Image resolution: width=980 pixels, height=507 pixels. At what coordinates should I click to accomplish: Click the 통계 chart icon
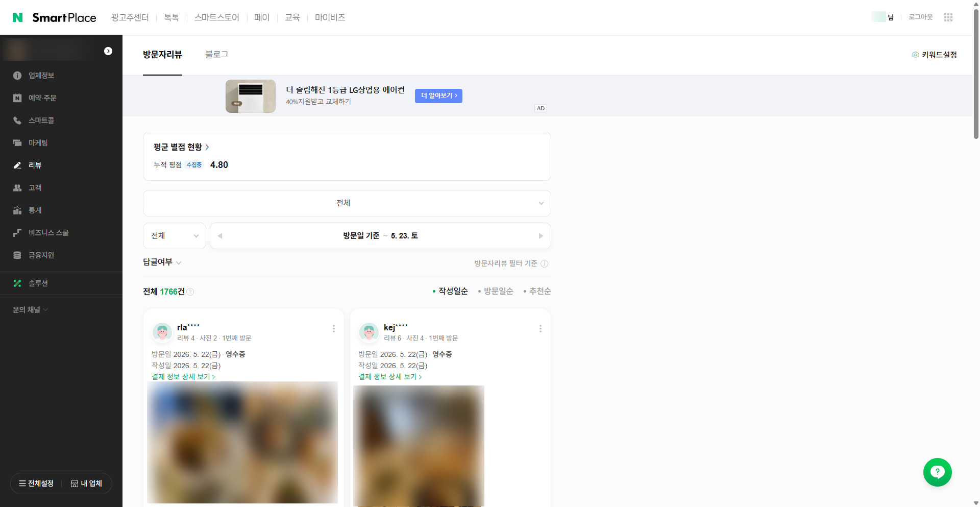tap(17, 210)
